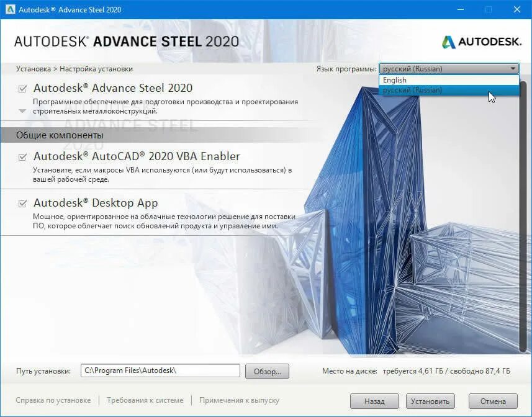Viewport: 532px width, 417px height.
Task: Minimize the installer window
Action: tap(461, 9)
